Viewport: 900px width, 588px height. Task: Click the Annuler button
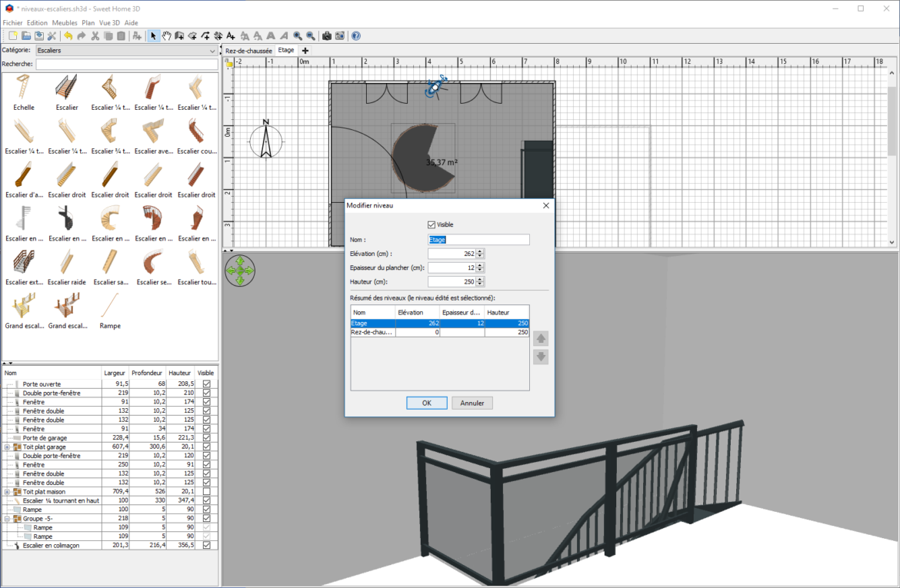[x=472, y=403]
